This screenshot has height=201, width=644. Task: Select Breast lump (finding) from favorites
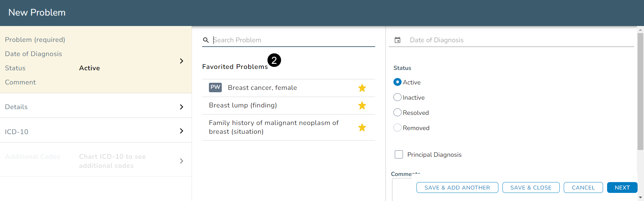tap(243, 105)
